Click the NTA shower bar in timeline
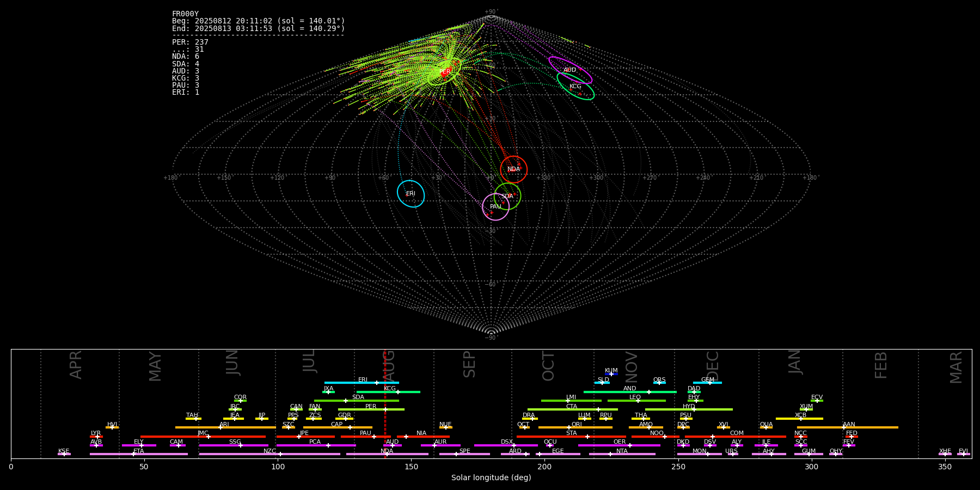Viewport: 980px width, 490px height. coord(622,454)
